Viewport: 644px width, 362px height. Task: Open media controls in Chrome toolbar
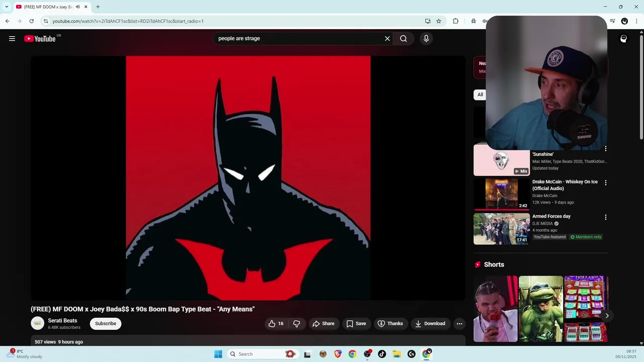(612, 21)
